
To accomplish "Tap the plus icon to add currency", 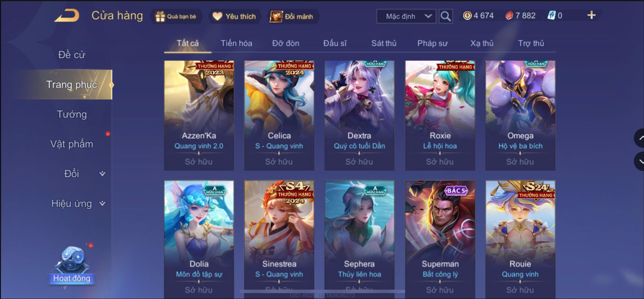I will [591, 15].
